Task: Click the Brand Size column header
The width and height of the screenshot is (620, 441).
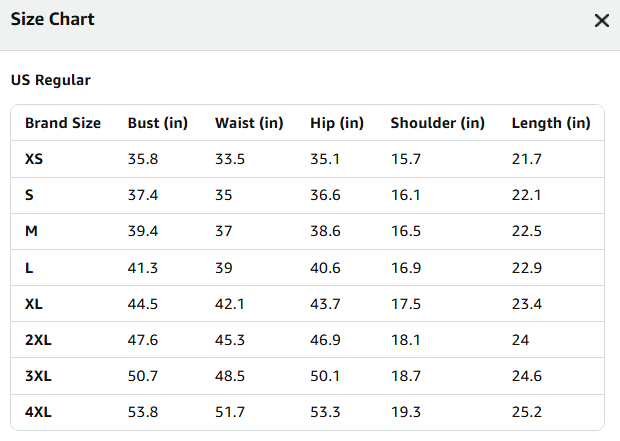Action: coord(63,123)
